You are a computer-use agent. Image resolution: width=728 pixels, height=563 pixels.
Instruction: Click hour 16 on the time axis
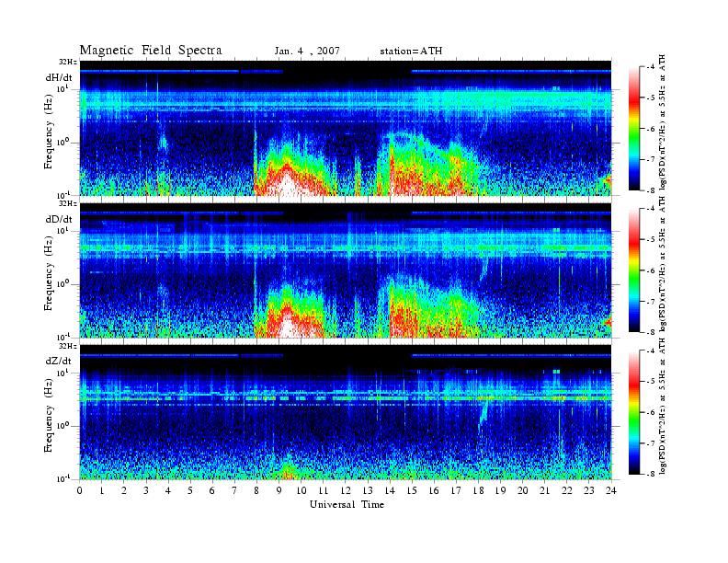coord(434,491)
